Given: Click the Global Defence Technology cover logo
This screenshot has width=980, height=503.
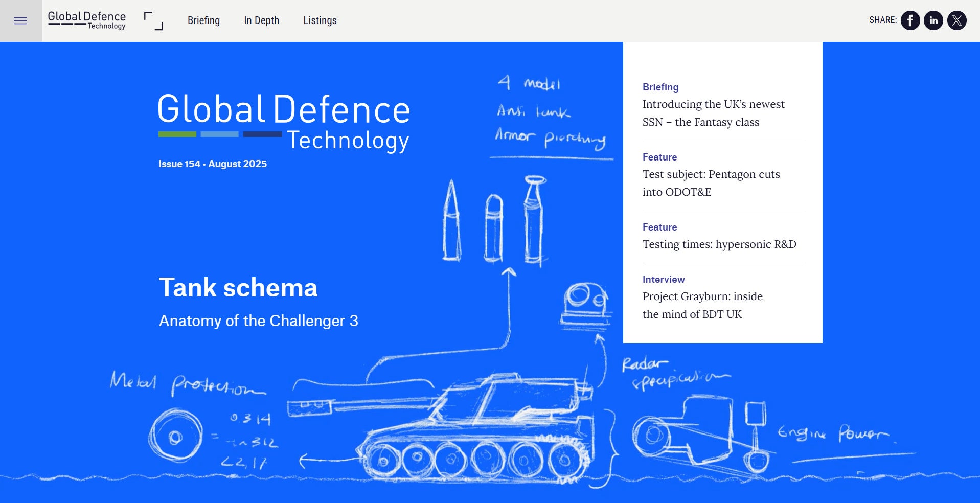Looking at the screenshot, I should [x=284, y=120].
